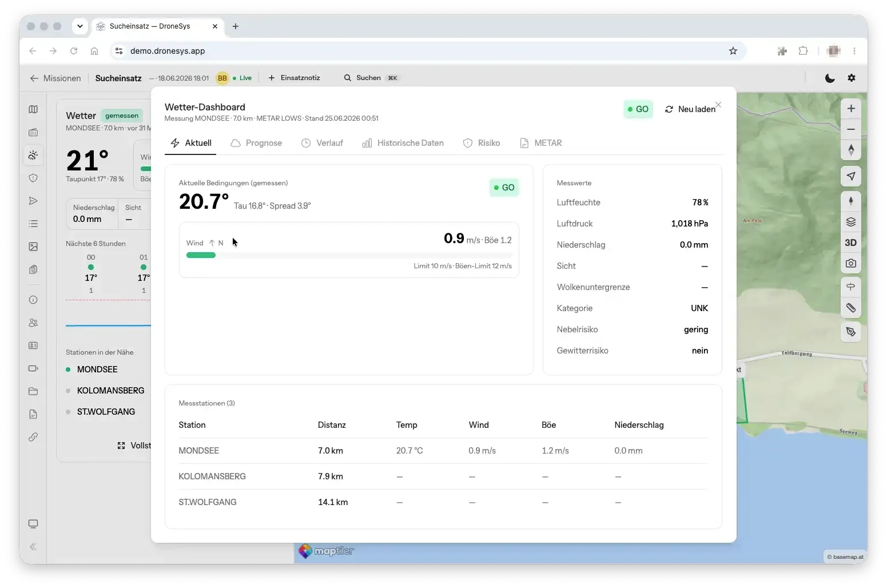Open the ID card sidebar icon

tap(33, 345)
